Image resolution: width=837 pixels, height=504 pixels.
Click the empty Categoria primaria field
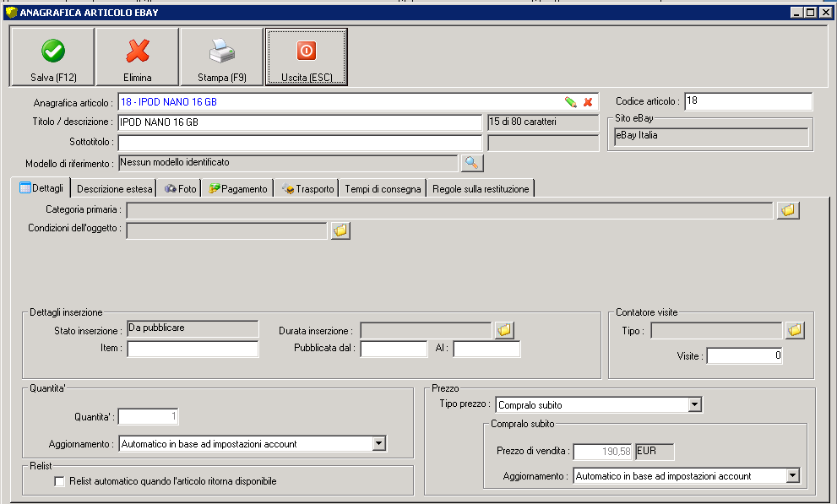pos(449,210)
